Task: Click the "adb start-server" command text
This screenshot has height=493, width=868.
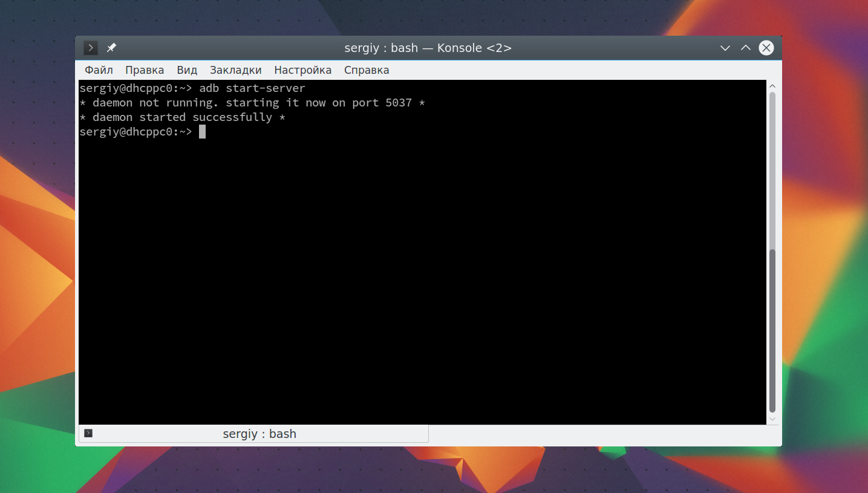Action: pos(252,88)
